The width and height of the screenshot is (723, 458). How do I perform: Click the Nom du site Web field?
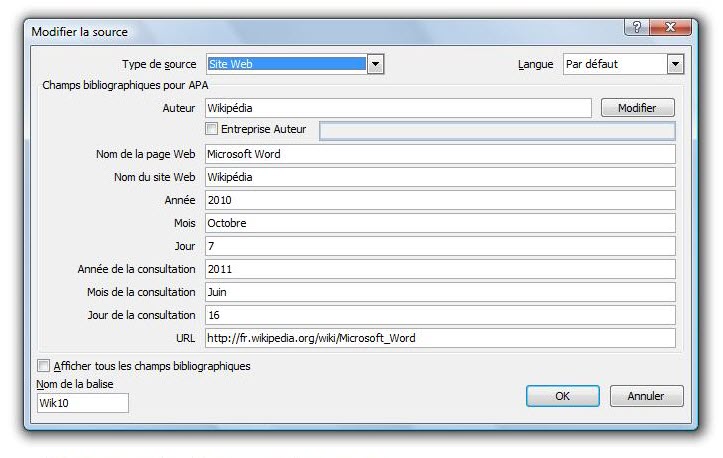pyautogui.click(x=440, y=177)
